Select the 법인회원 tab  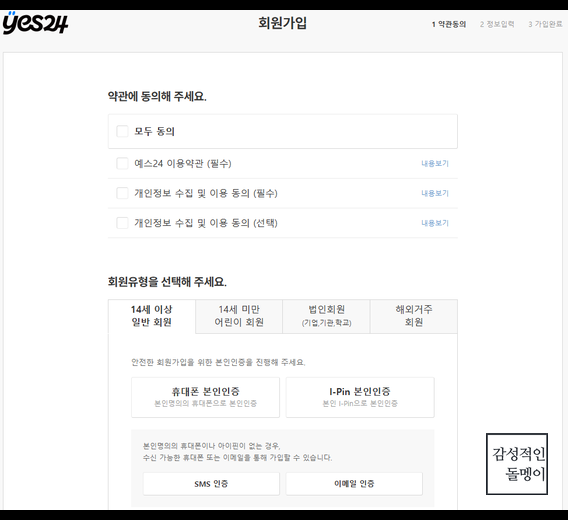tap(326, 316)
